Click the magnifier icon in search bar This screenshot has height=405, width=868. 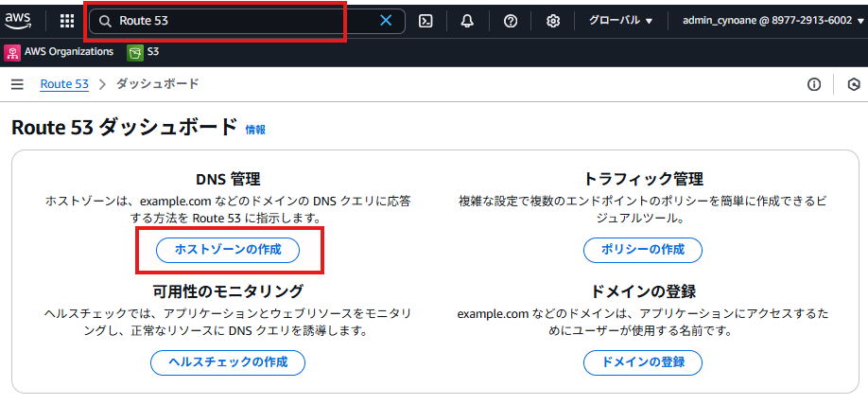coord(105,21)
